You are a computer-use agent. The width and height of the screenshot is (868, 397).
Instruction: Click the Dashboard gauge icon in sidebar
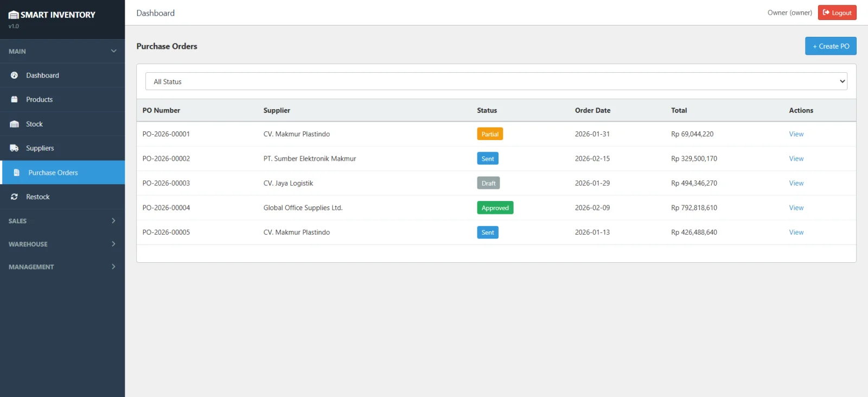coord(15,75)
